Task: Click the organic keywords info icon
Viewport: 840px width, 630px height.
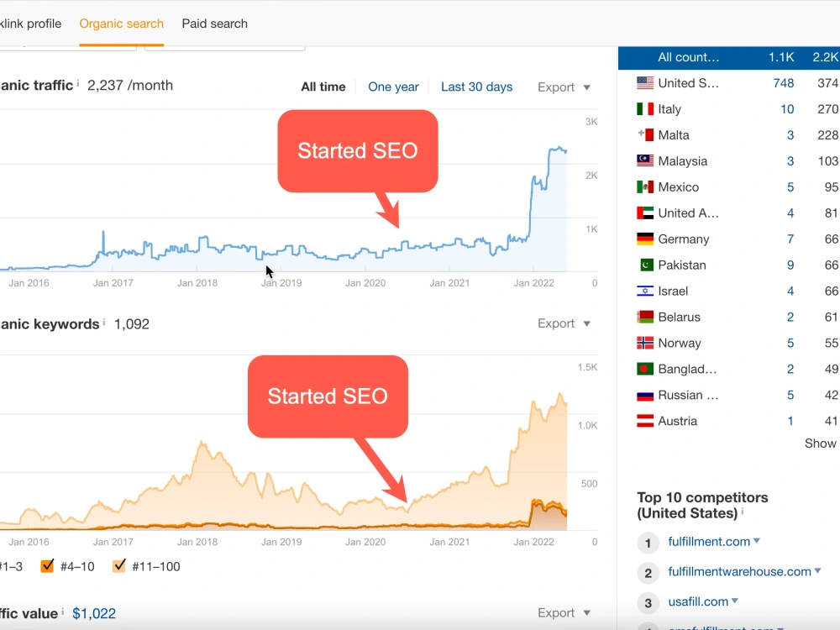Action: point(104,322)
